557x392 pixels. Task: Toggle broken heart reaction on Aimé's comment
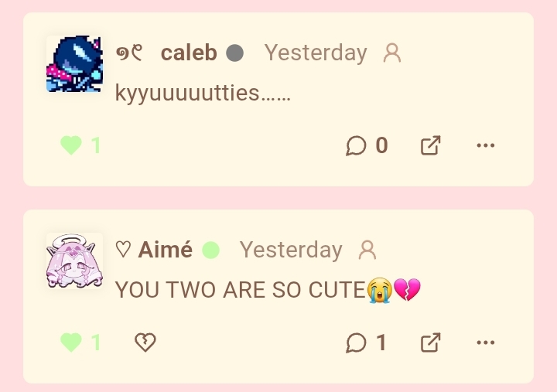coord(145,343)
